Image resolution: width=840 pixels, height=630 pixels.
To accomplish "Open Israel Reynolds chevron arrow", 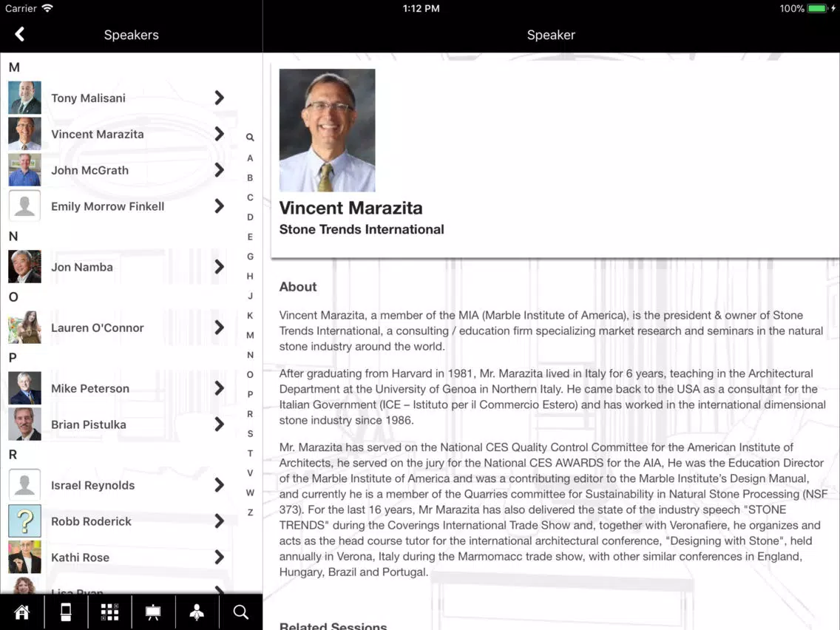I will [219, 485].
